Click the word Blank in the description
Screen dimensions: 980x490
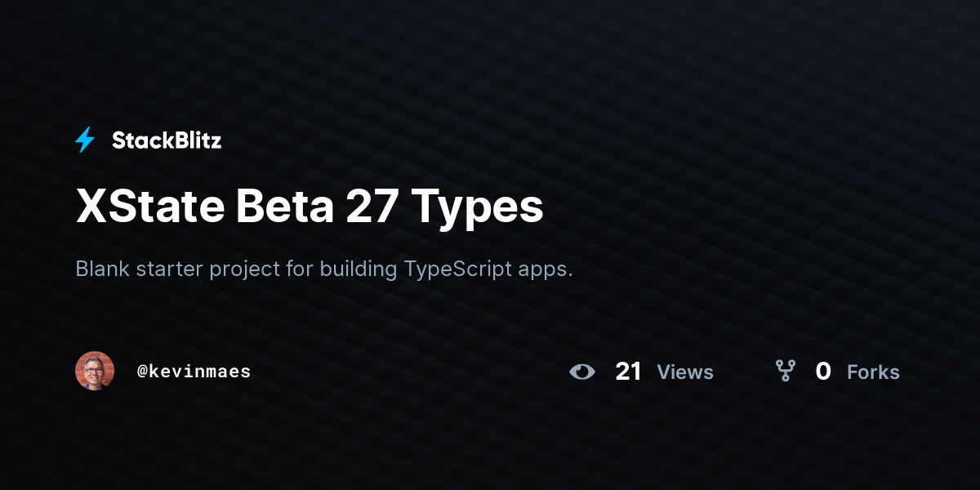click(x=102, y=269)
